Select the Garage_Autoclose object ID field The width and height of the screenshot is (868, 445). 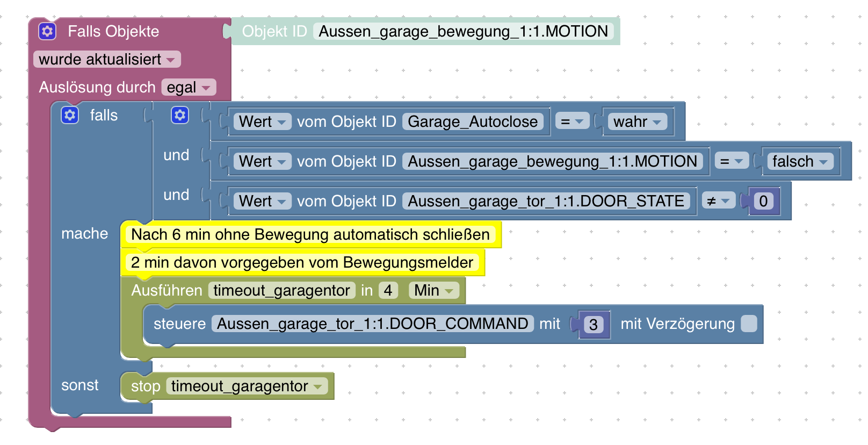[x=473, y=121]
